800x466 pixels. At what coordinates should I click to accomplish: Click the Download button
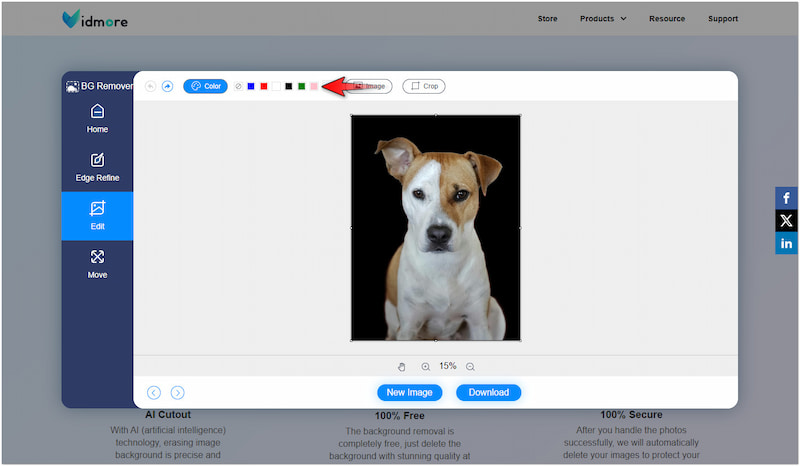(x=488, y=393)
